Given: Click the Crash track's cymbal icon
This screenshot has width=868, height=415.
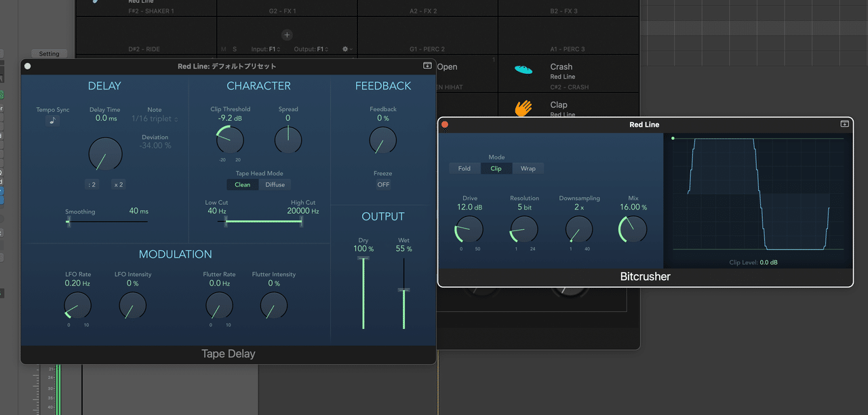Looking at the screenshot, I should pyautogui.click(x=522, y=70).
